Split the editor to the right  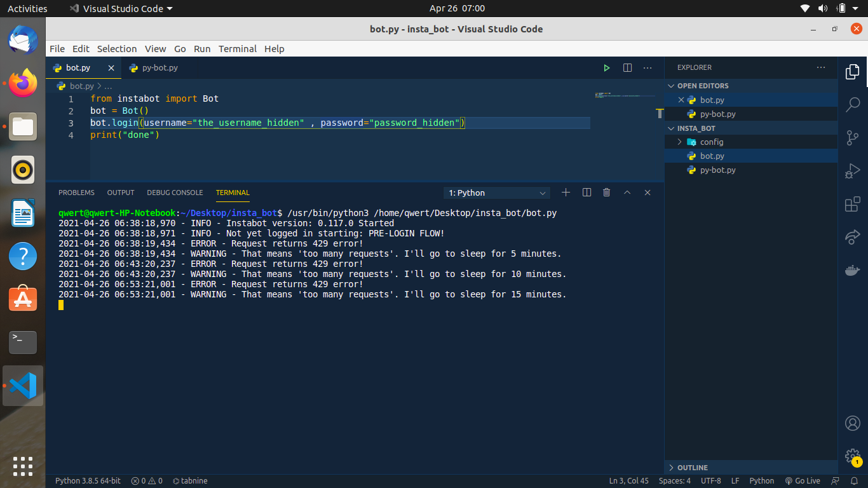627,68
